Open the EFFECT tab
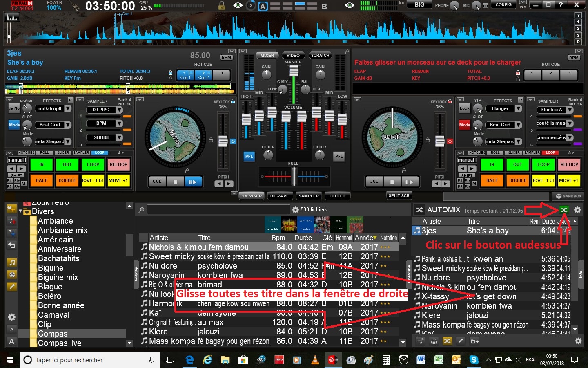The width and height of the screenshot is (588, 368). 337,196
